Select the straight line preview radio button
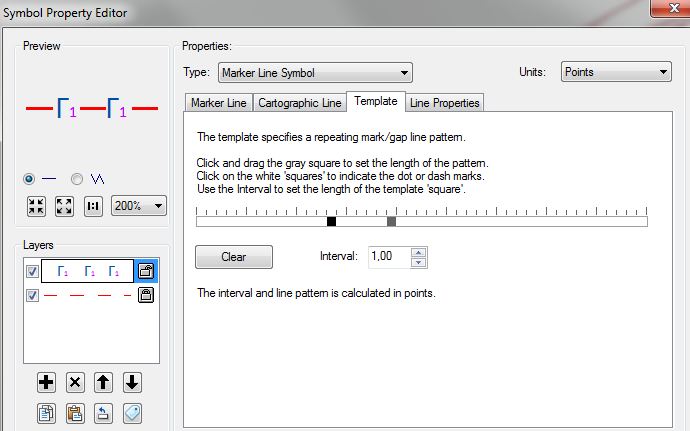This screenshot has height=431, width=690. (29, 179)
